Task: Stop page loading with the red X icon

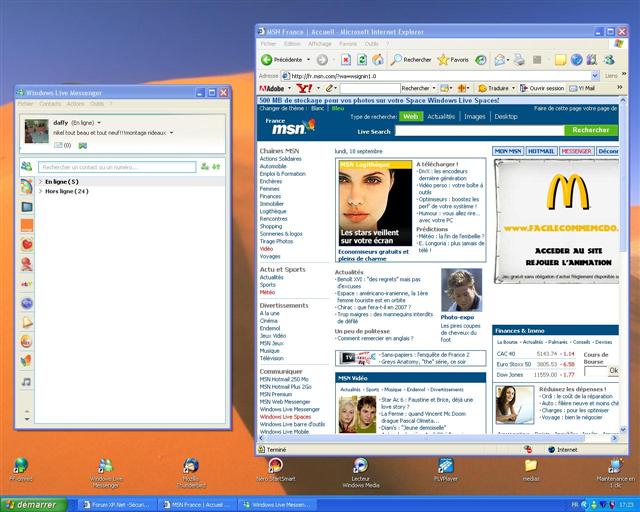Action: click(346, 60)
